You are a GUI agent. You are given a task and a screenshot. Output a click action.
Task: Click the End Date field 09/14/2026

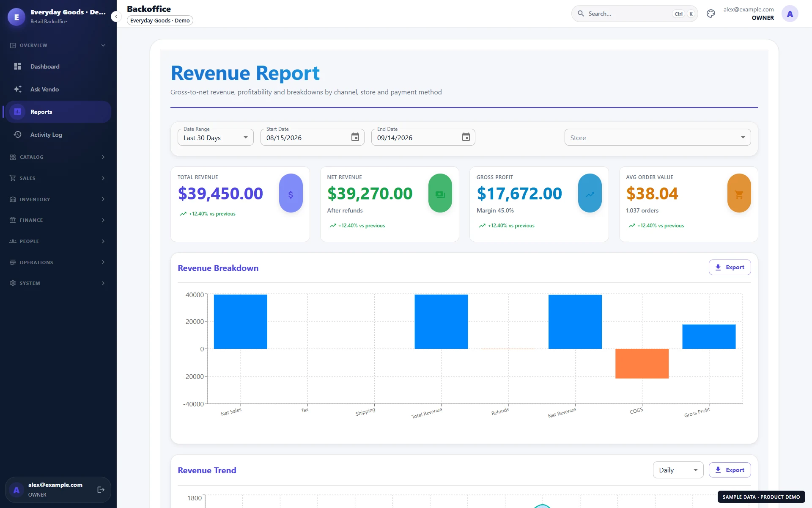tap(423, 137)
